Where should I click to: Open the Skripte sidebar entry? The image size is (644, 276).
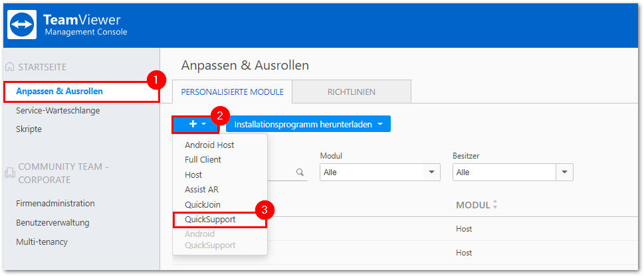point(29,129)
